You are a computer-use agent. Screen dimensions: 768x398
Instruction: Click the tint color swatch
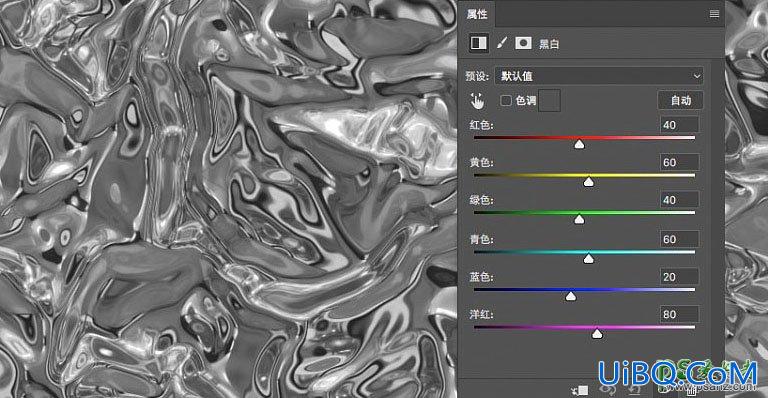549,100
